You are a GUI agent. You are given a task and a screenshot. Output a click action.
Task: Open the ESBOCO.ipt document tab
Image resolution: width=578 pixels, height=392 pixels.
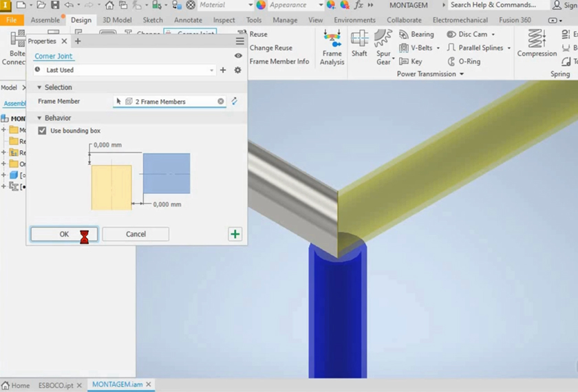point(56,385)
